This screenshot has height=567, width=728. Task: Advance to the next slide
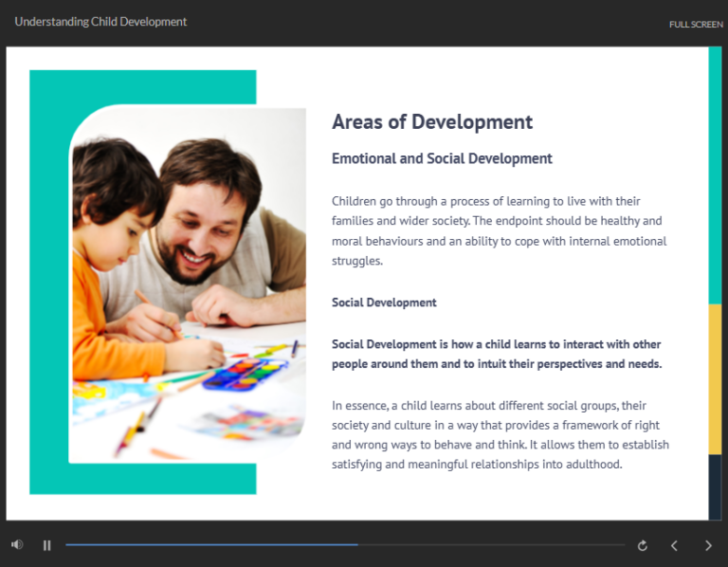tap(708, 545)
